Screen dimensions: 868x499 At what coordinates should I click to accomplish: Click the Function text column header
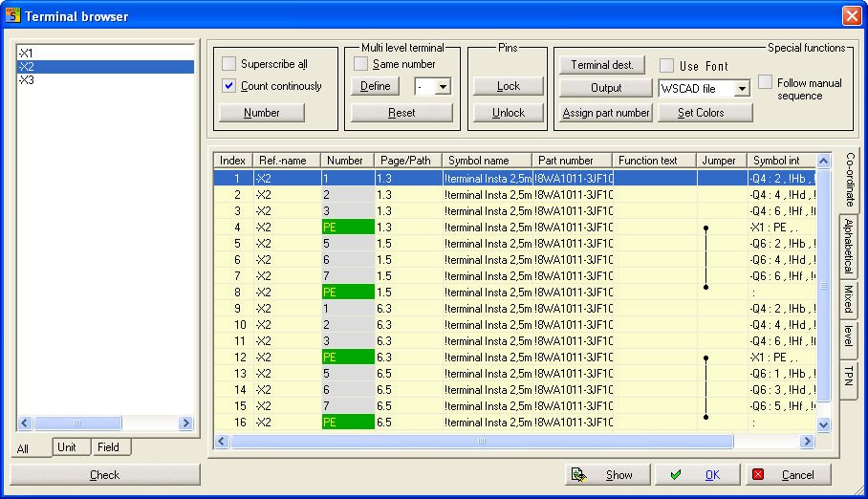click(654, 160)
